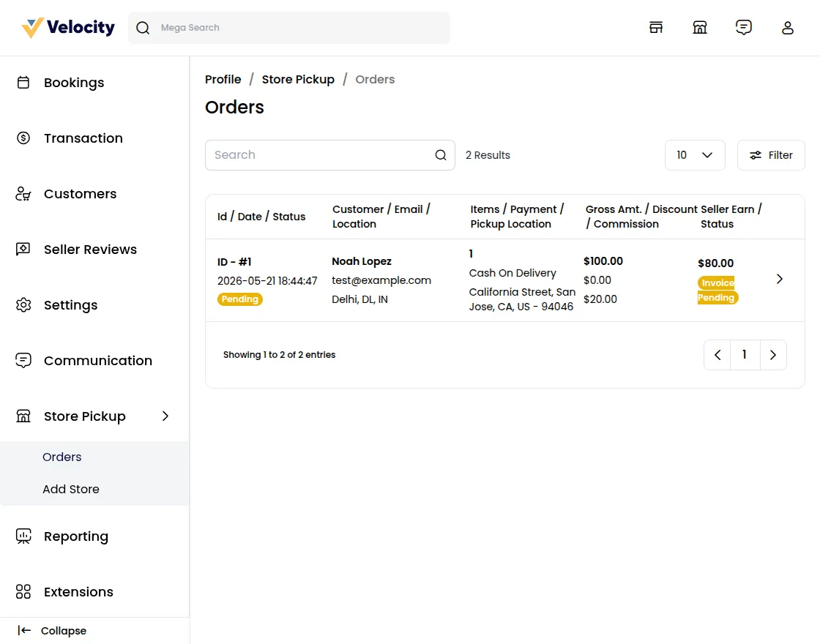The height and width of the screenshot is (644, 820).
Task: Open the Filter button
Action: [x=771, y=155]
